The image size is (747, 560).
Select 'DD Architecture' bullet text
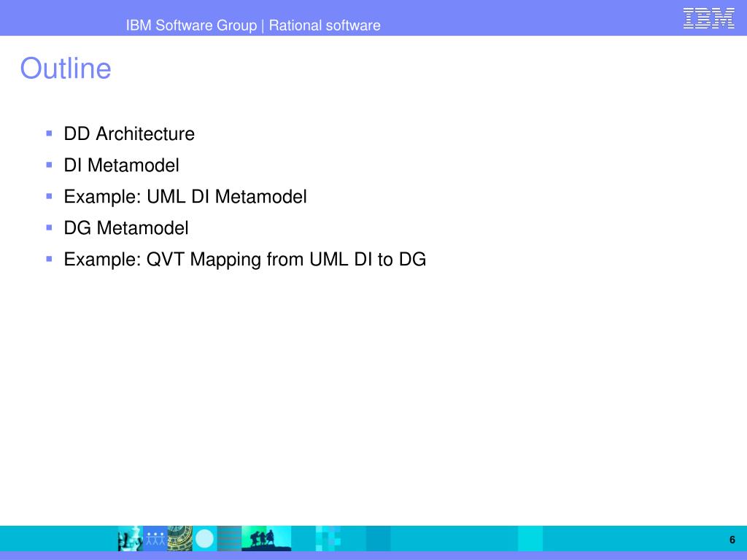tap(129, 134)
